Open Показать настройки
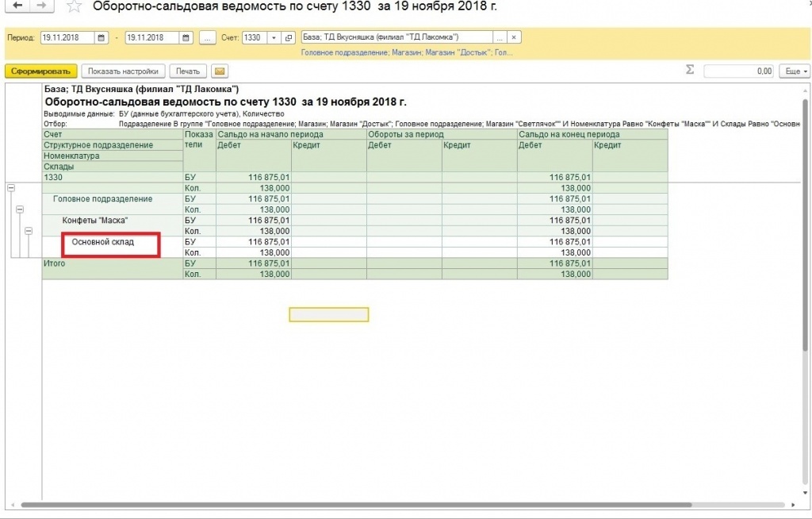 (x=123, y=71)
